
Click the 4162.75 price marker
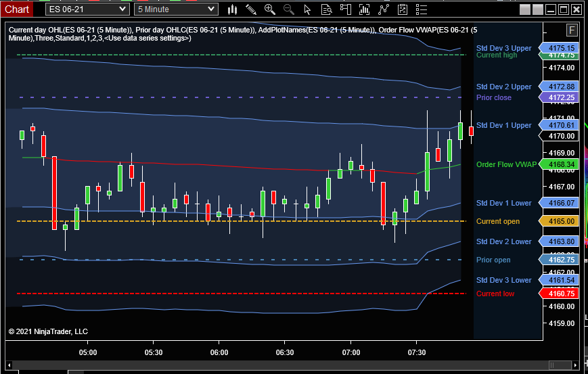(559, 260)
